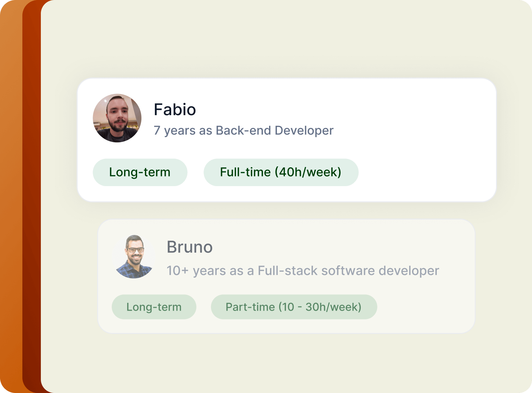This screenshot has height=393, width=532.
Task: Click the beige background below Bruno's card
Action: [285, 363]
